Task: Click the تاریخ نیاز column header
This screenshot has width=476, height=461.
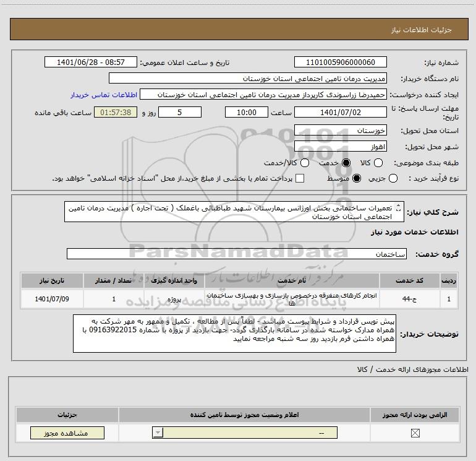Action: pos(52,280)
